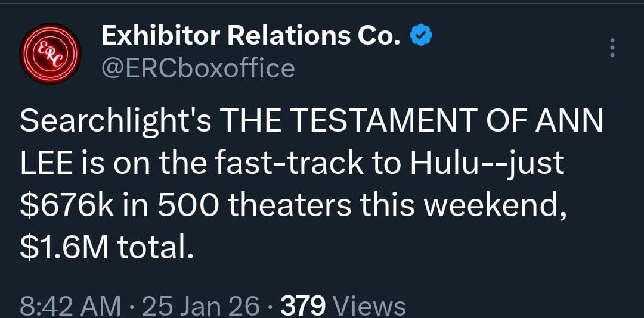Open the Exhibitor Relations Co. profile name
Image resolution: width=644 pixels, height=318 pixels.
250,38
